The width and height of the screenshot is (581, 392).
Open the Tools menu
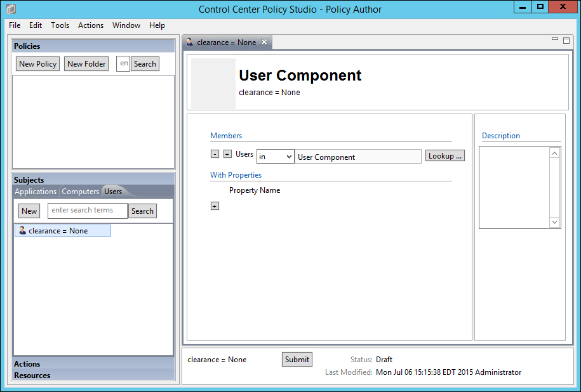click(x=60, y=25)
